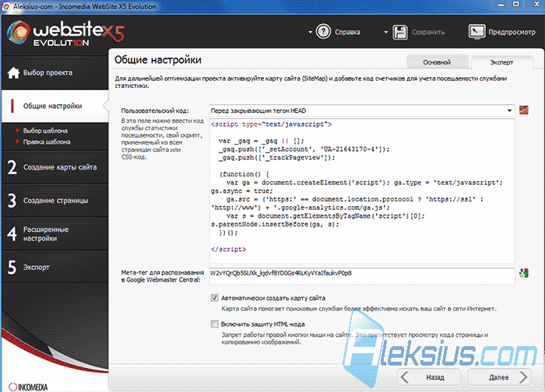Open the Перед закрывающим тегом HEAD dropdown
545x392 pixels.
[362, 110]
